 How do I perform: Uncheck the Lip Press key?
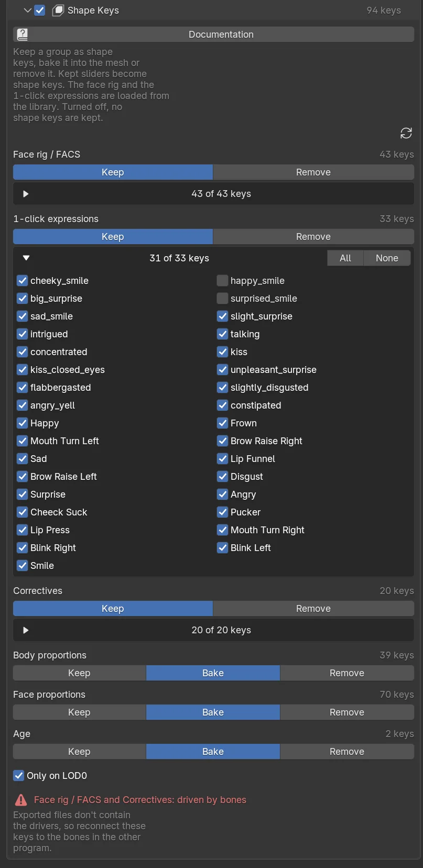(x=22, y=530)
